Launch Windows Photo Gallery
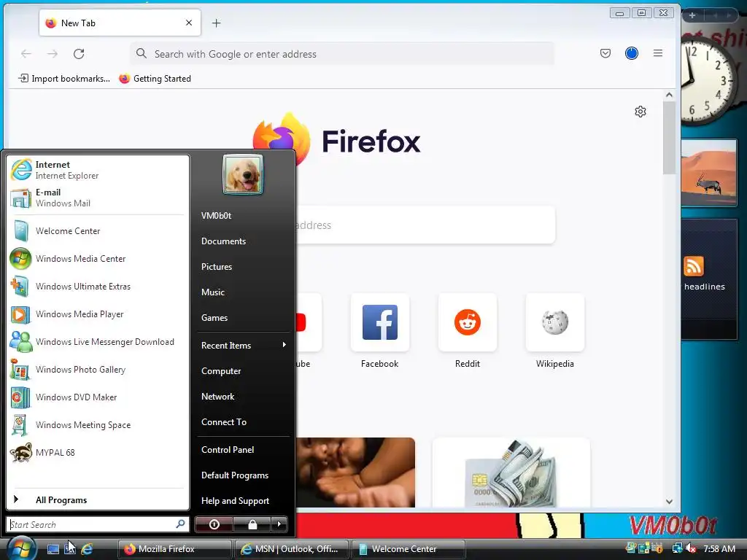747x560 pixels. tap(97, 370)
